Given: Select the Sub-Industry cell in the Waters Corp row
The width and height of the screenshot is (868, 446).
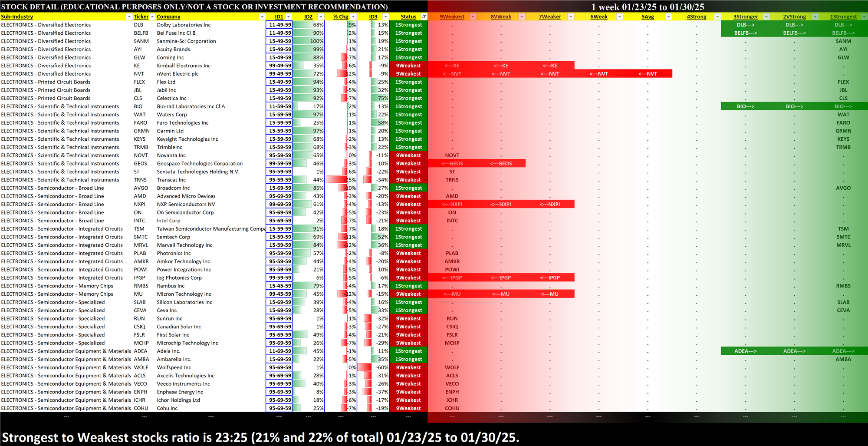Looking at the screenshot, I should click(67, 115).
